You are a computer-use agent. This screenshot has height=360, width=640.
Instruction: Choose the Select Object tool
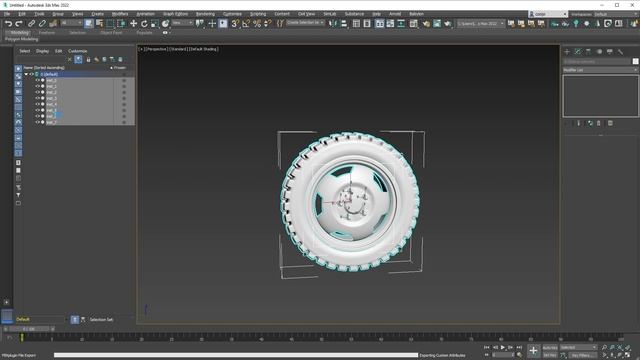pos(89,24)
